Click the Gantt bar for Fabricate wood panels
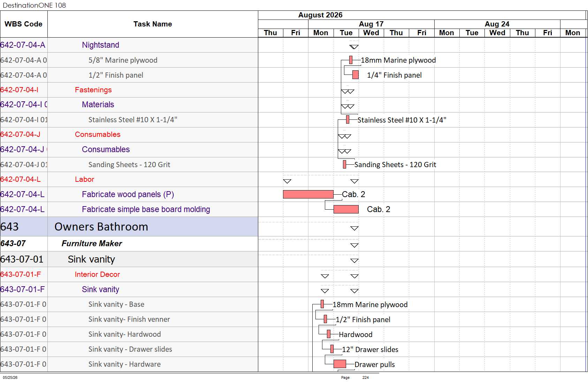 click(x=308, y=194)
